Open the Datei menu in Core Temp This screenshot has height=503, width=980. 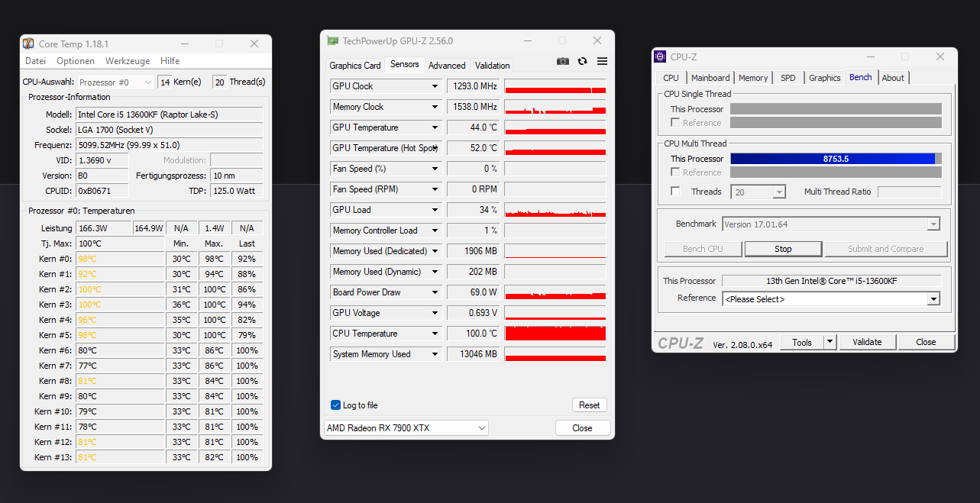click(36, 61)
